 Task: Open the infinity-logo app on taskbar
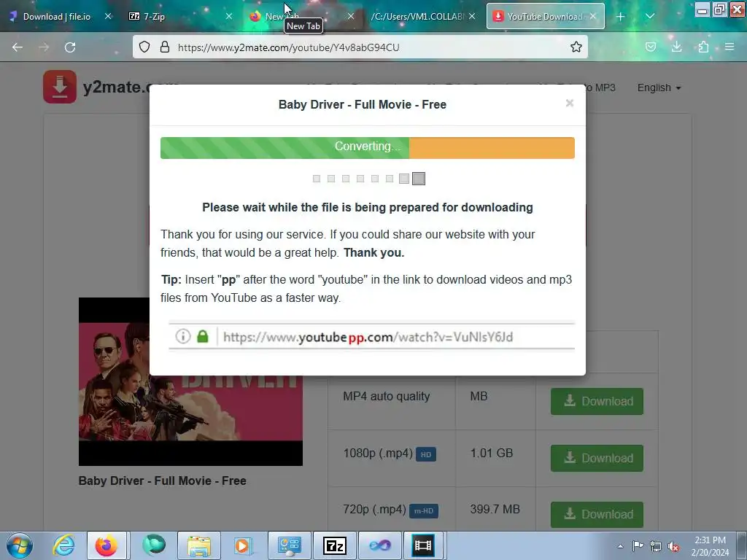point(380,545)
